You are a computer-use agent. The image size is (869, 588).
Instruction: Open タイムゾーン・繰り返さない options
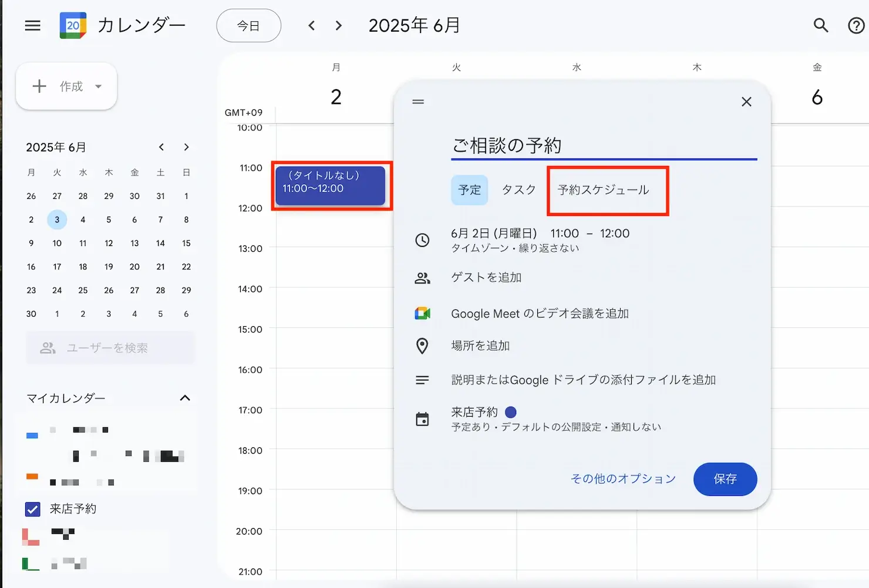click(x=515, y=248)
